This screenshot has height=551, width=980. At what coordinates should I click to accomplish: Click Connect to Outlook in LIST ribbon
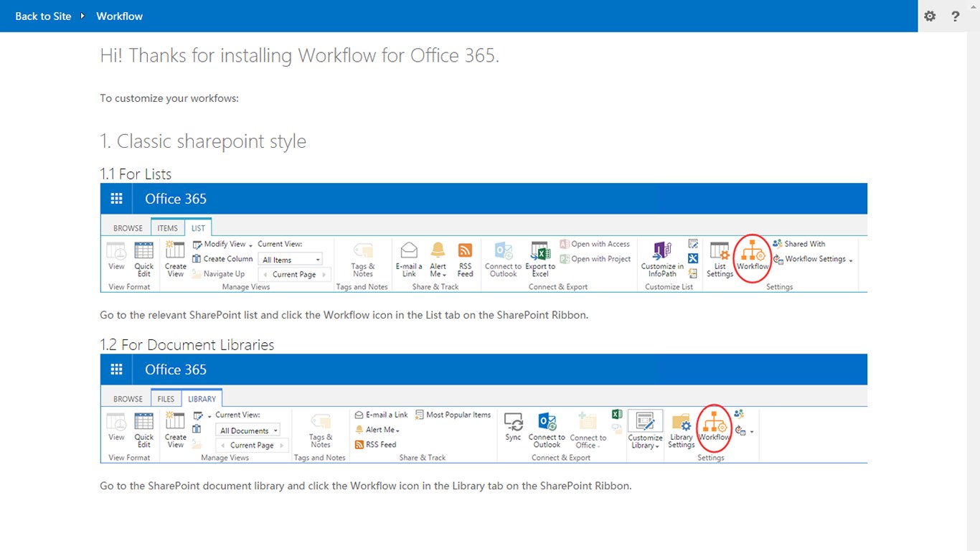[503, 260]
